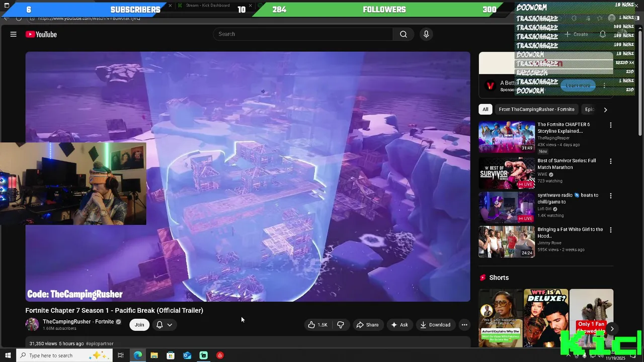Click WWE channel name

click(x=542, y=174)
